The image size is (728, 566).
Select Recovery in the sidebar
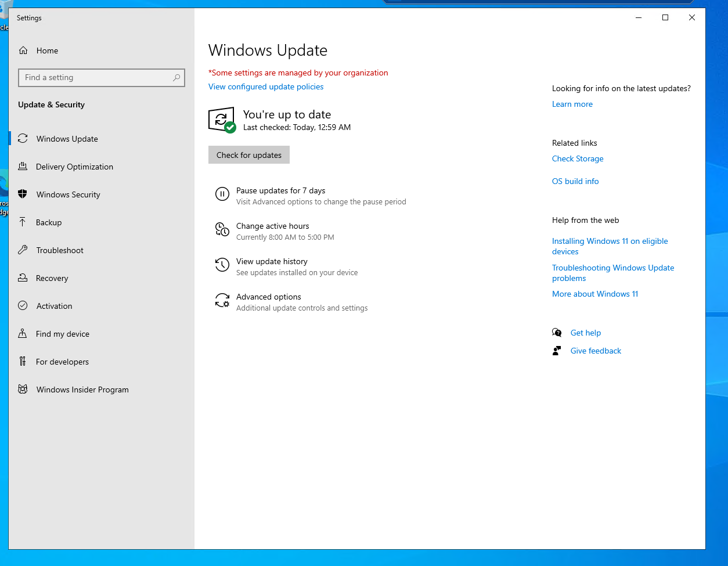coord(102,278)
